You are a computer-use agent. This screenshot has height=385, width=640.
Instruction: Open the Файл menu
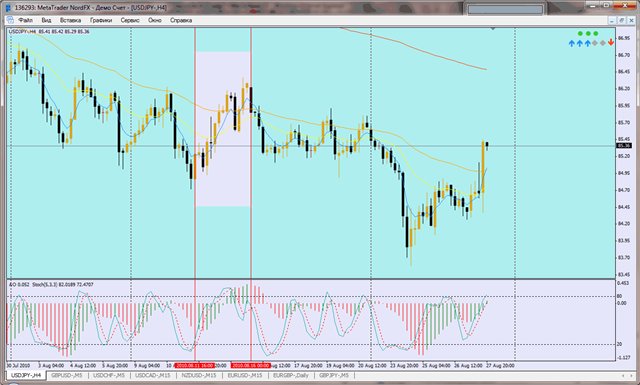point(25,20)
